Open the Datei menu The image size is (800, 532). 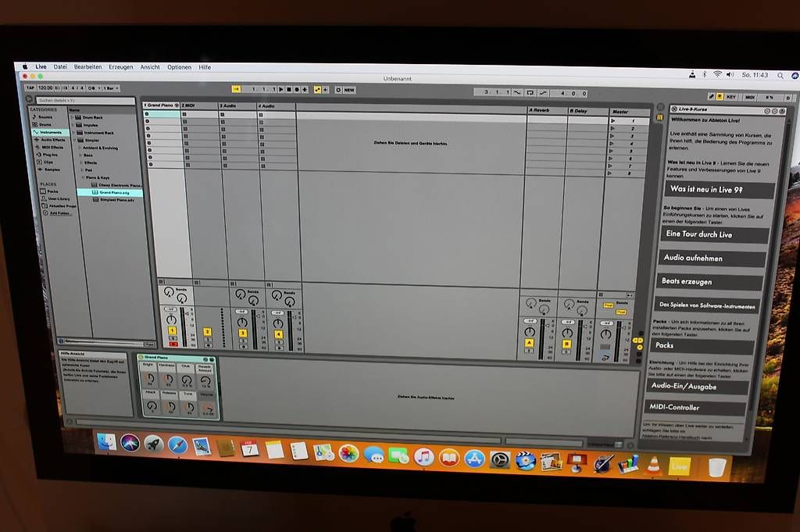coord(60,67)
